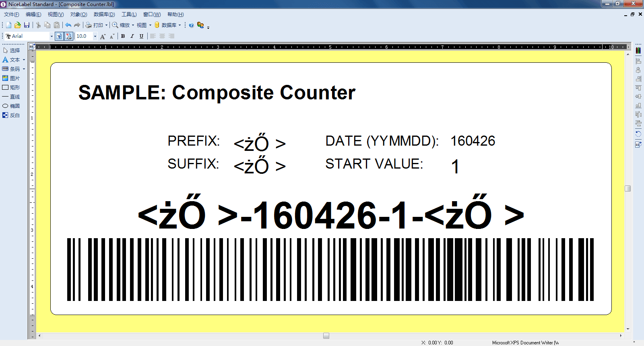Expand the 数据库 toolbar dropdown arrow
The width and height of the screenshot is (644, 346).
pyautogui.click(x=180, y=25)
